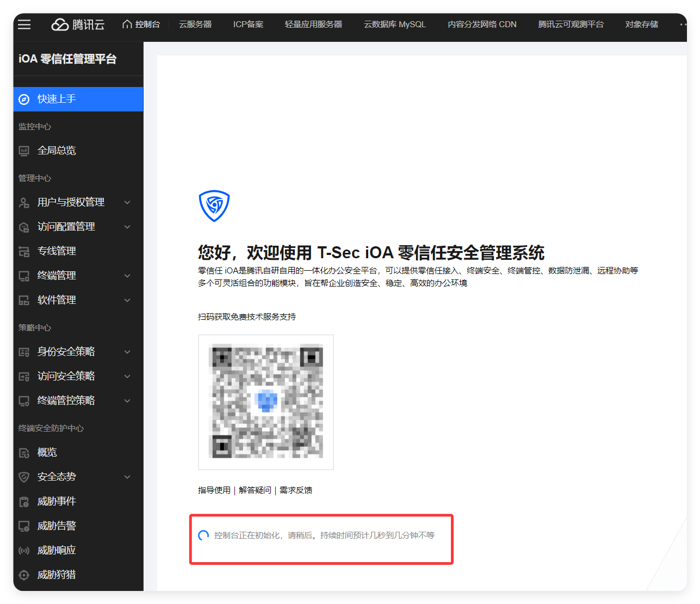This screenshot has height=604, width=700.
Task: Expand 访问配置管理 chevron
Action: click(x=127, y=227)
